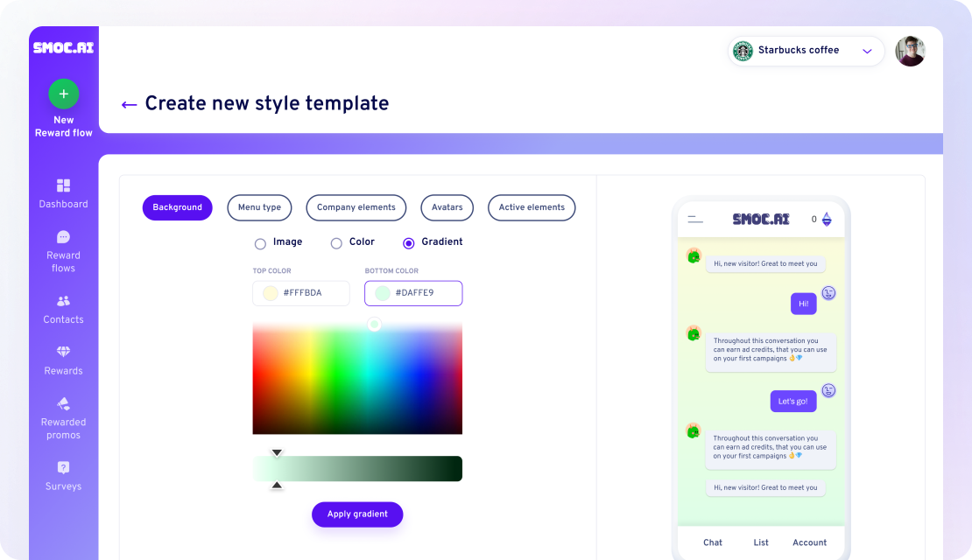This screenshot has width=972, height=560.
Task: Click the SMOC.AI logo in sidebar
Action: pos(63,48)
